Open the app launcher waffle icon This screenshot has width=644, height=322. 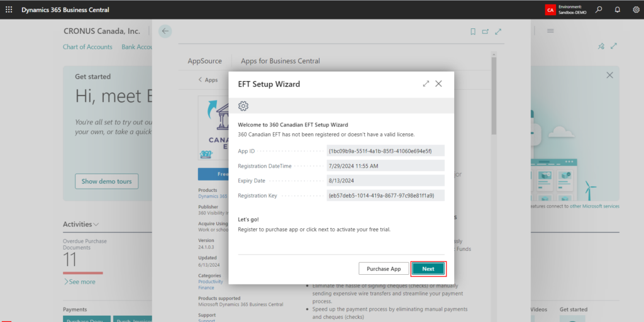pyautogui.click(x=9, y=9)
